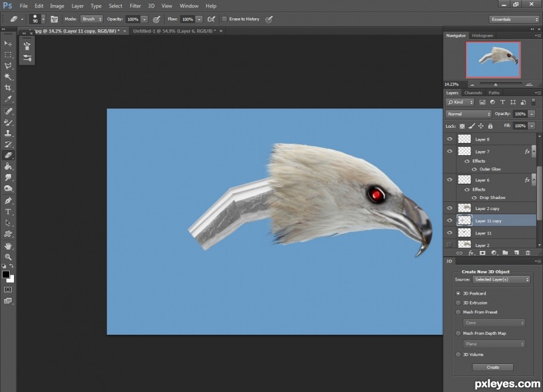Delete layer with trash icon
The height and width of the screenshot is (392, 543).
click(528, 253)
